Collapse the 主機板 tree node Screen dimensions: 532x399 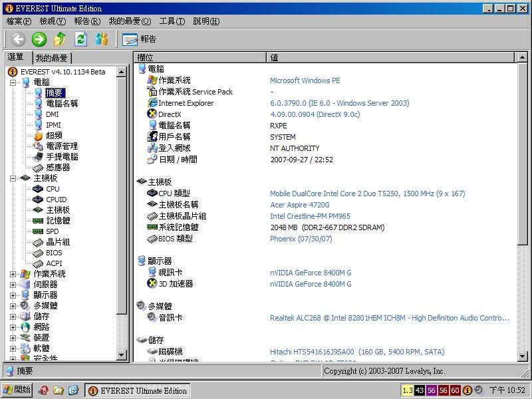[x=13, y=178]
